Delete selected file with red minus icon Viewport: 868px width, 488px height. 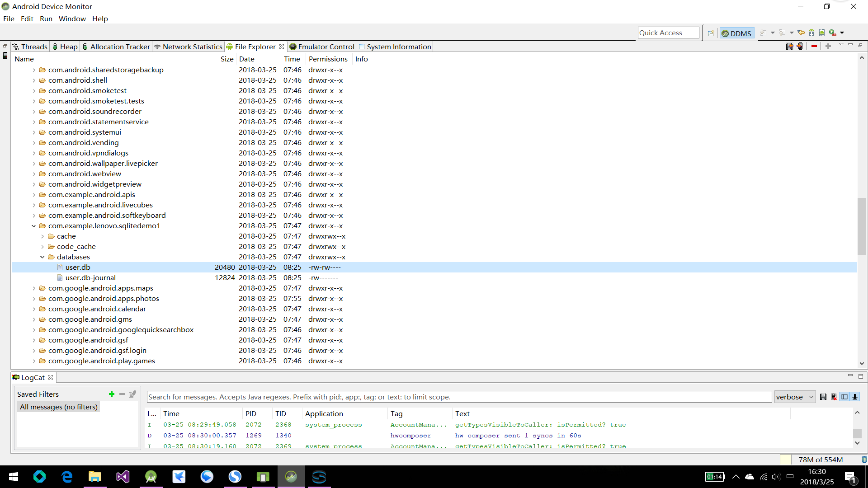(814, 46)
